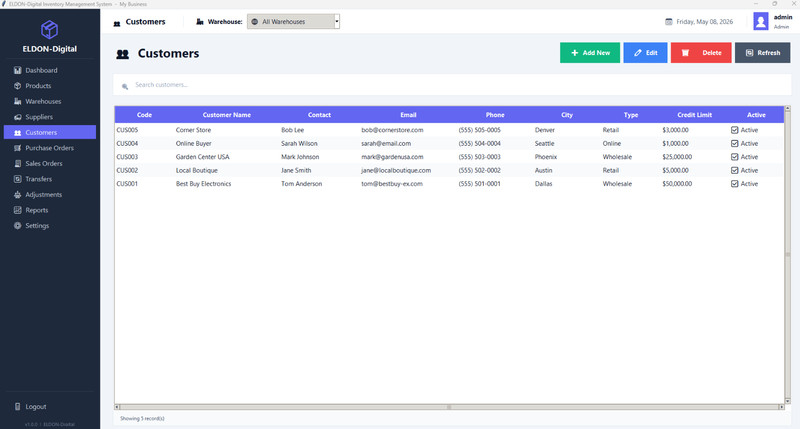
Task: Click the Dashboard sidebar icon
Action: coord(17,70)
